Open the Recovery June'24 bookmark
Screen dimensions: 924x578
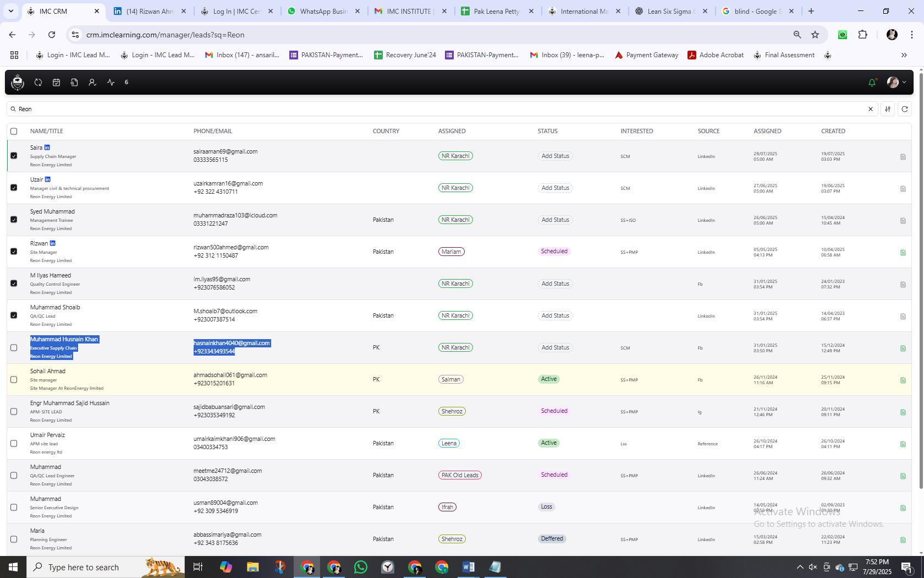(405, 55)
